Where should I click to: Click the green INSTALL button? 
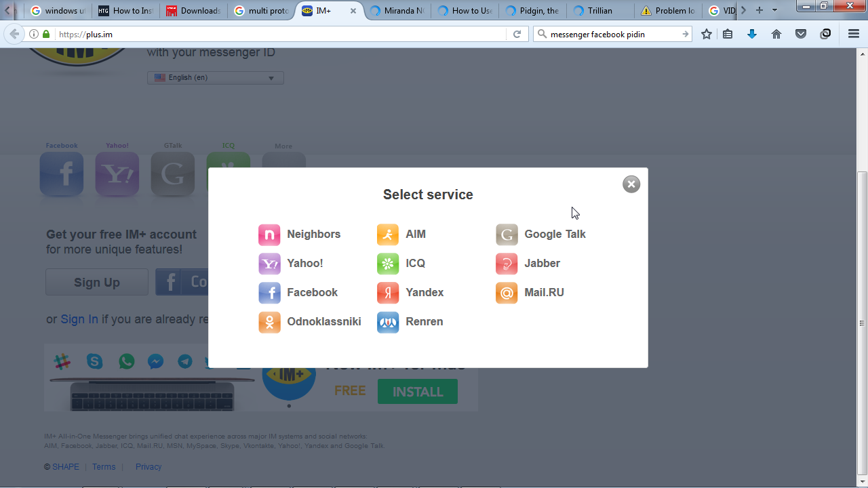tap(418, 392)
